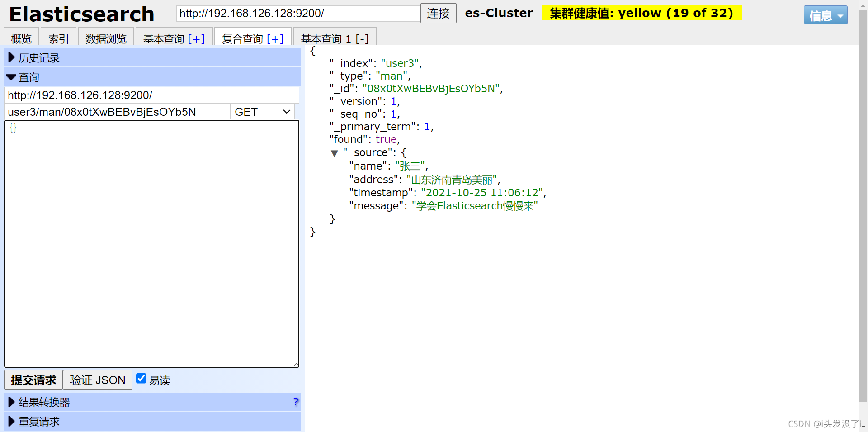Screen dimensions: 868x432
Task: Click the _id value 08x0tXwBEBvBjEsOYb5N
Action: 431,89
